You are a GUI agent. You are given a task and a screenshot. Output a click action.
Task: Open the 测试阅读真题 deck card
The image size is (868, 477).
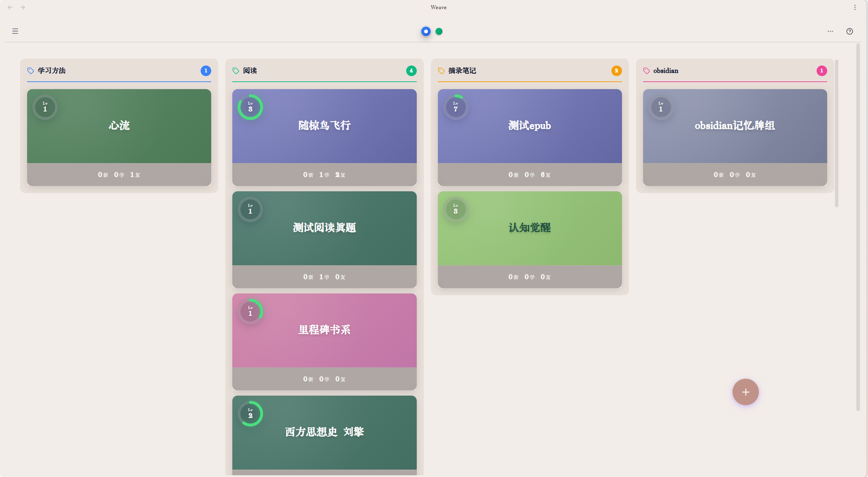pos(324,240)
